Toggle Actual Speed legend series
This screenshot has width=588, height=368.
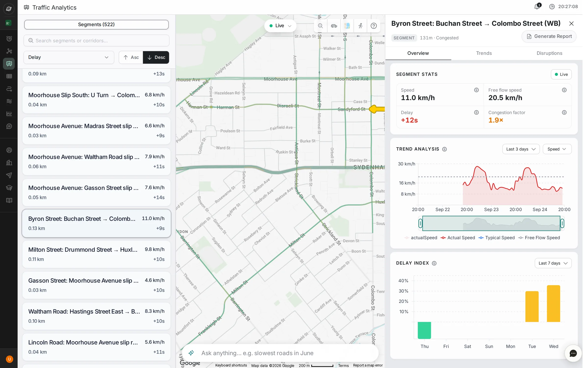[x=458, y=238]
